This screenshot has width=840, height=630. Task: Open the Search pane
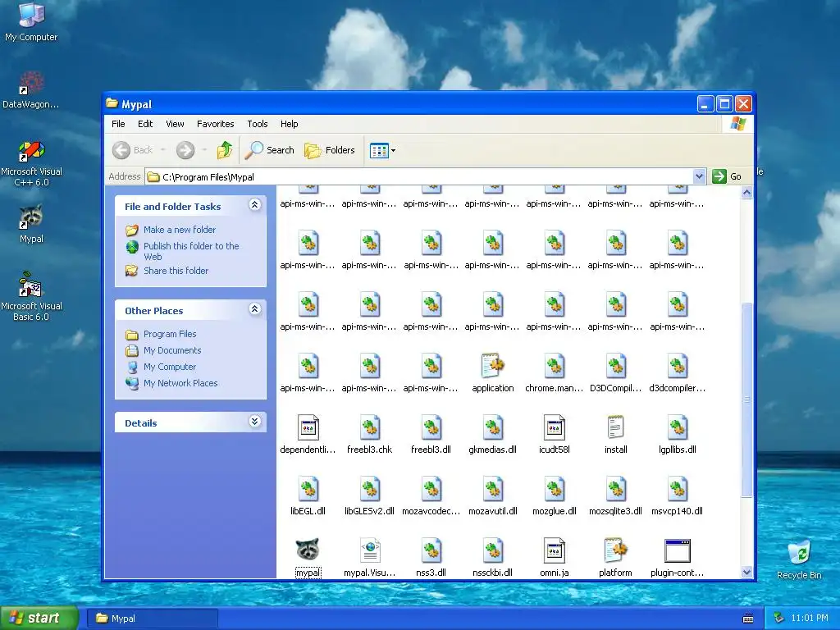click(269, 150)
